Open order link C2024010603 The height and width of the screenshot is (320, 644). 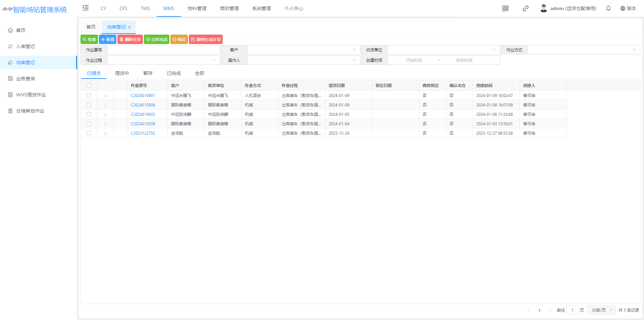(143, 115)
